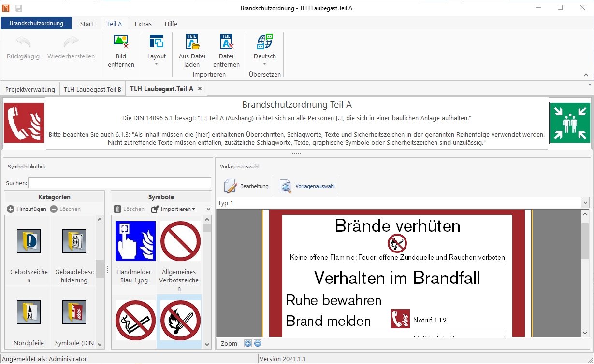Click the Notruf 112 text in preview

pyautogui.click(x=430, y=320)
